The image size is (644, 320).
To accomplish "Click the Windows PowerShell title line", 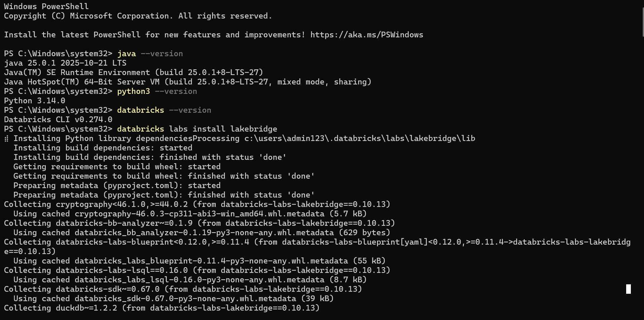I will pos(46,7).
